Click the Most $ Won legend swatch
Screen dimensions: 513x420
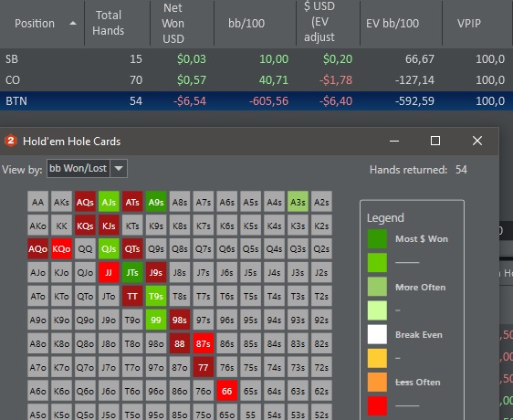[377, 238]
